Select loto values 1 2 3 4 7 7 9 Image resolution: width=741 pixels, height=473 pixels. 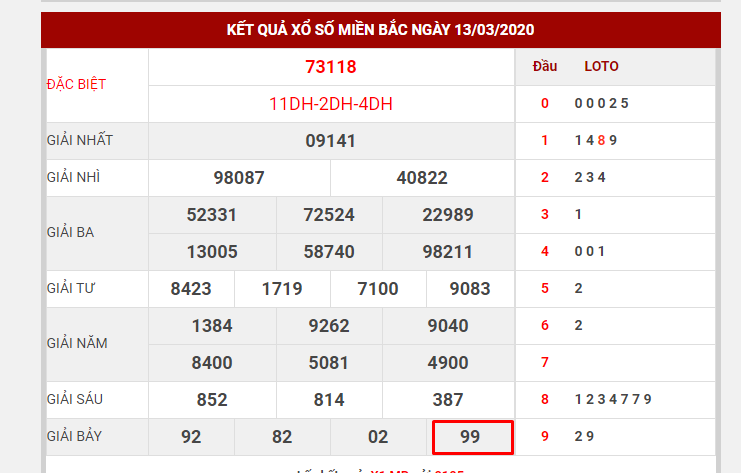click(613, 399)
